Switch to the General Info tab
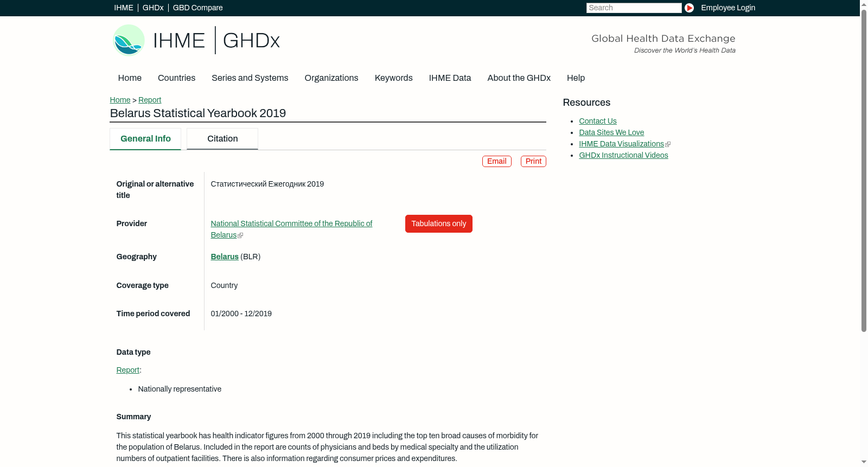Image resolution: width=868 pixels, height=467 pixels. tap(145, 139)
